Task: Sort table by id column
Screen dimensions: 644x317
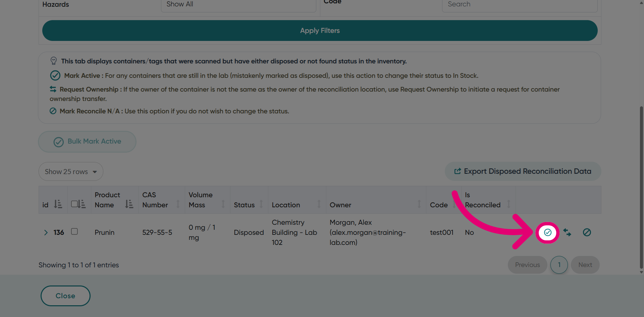Action: click(x=58, y=204)
